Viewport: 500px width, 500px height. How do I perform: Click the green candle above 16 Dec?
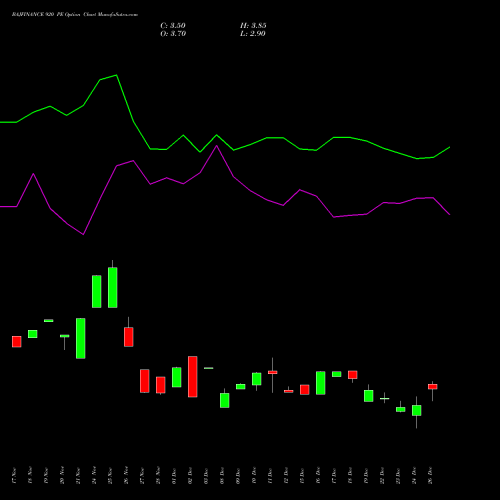click(321, 383)
